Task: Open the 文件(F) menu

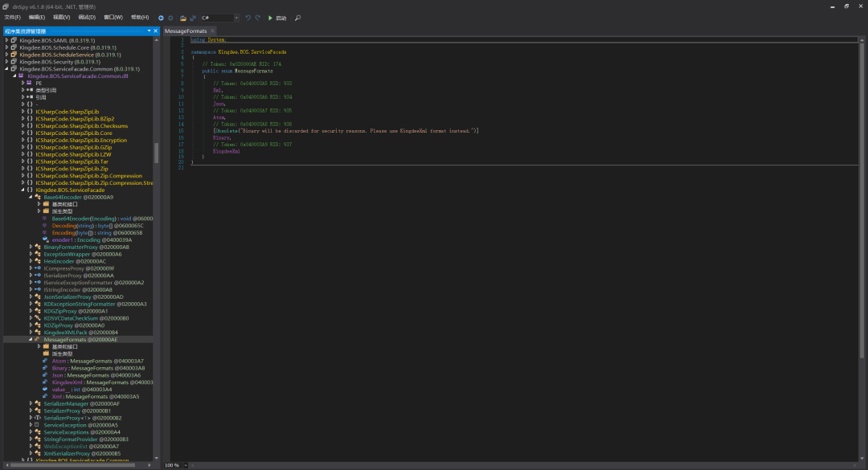Action: pyautogui.click(x=12, y=18)
